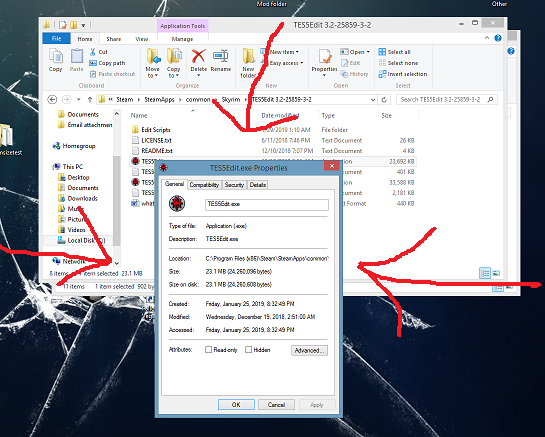
Task: Click Skyrim in the breadcrumb path
Action: pos(231,100)
